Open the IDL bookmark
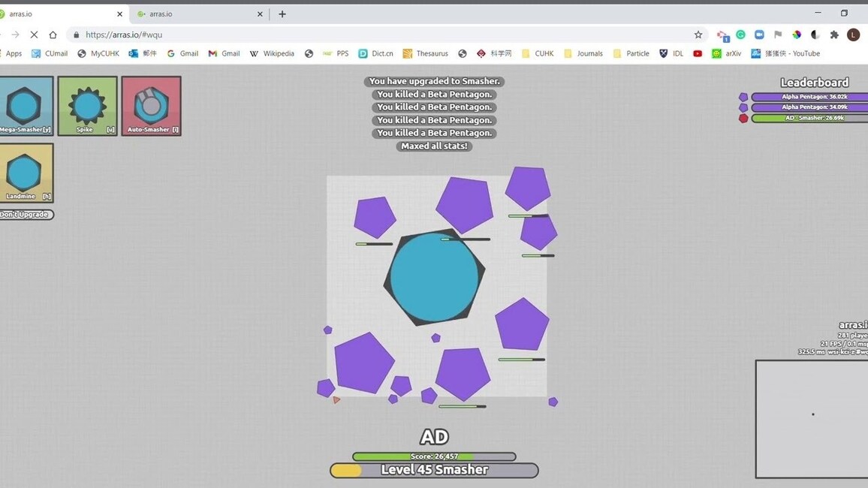868x488 pixels. [x=671, y=53]
